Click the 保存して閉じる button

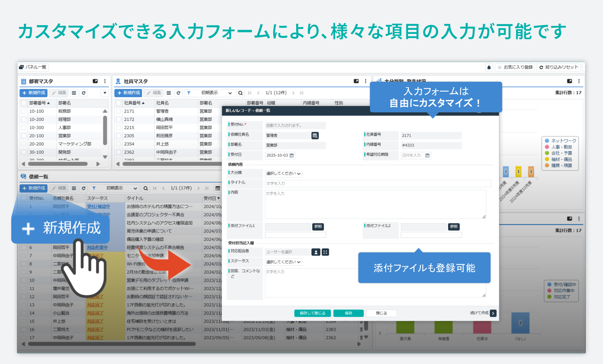coord(312,313)
